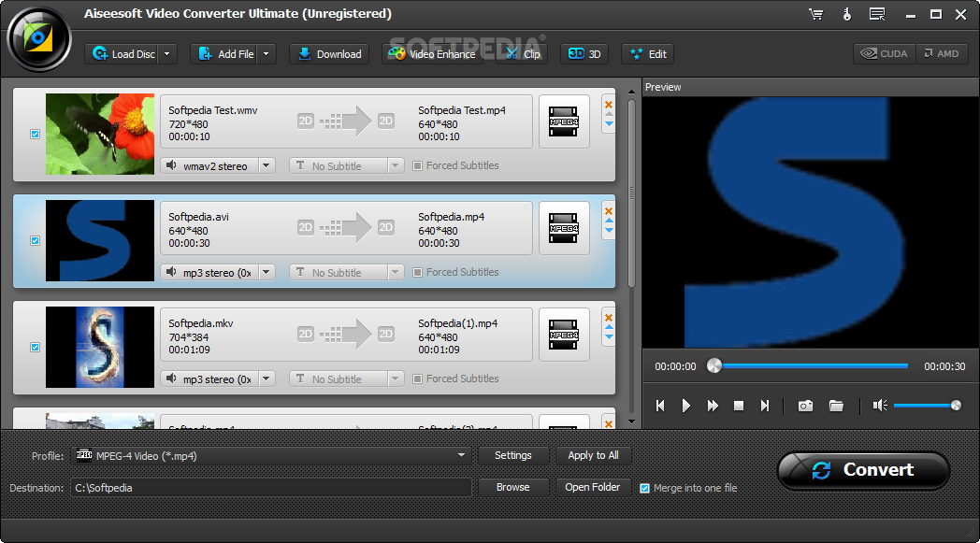Click Open Folder button

coord(593,487)
